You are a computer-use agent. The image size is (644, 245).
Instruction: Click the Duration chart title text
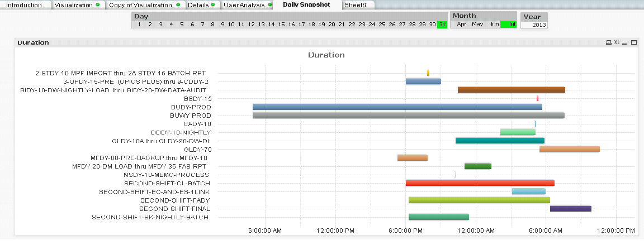tap(326, 55)
